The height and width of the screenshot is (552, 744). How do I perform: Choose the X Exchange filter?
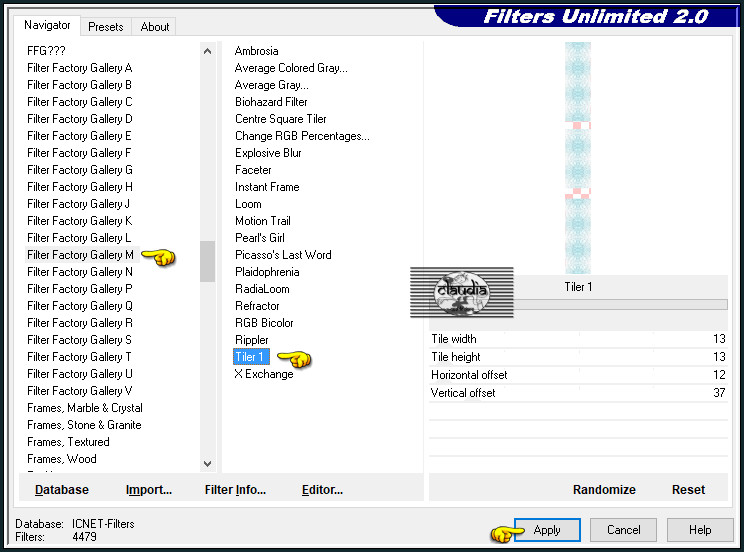click(264, 374)
